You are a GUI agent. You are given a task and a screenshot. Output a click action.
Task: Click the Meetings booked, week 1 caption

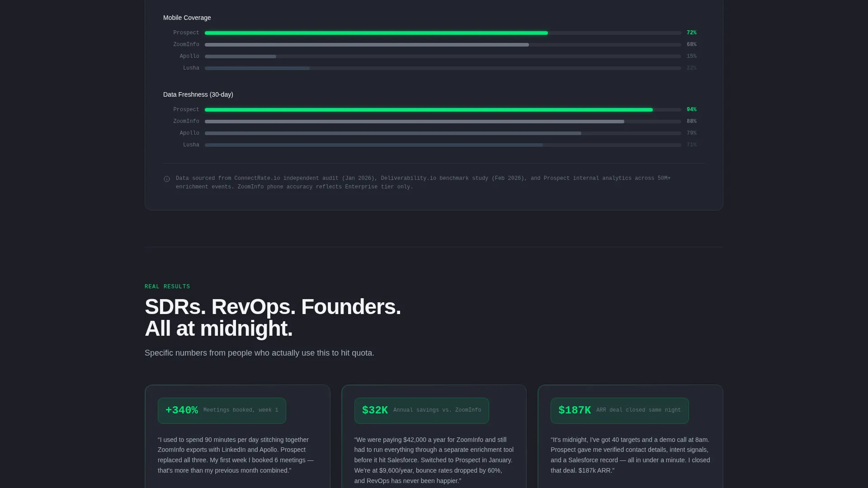point(241,410)
